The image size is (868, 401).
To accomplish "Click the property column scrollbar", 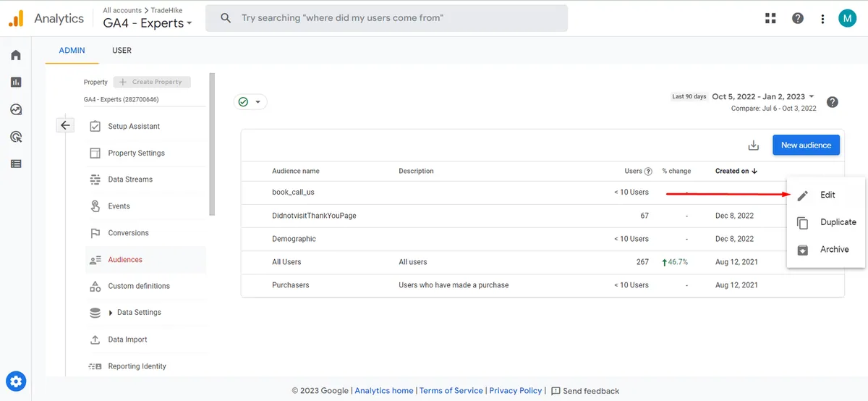I will coord(212,144).
